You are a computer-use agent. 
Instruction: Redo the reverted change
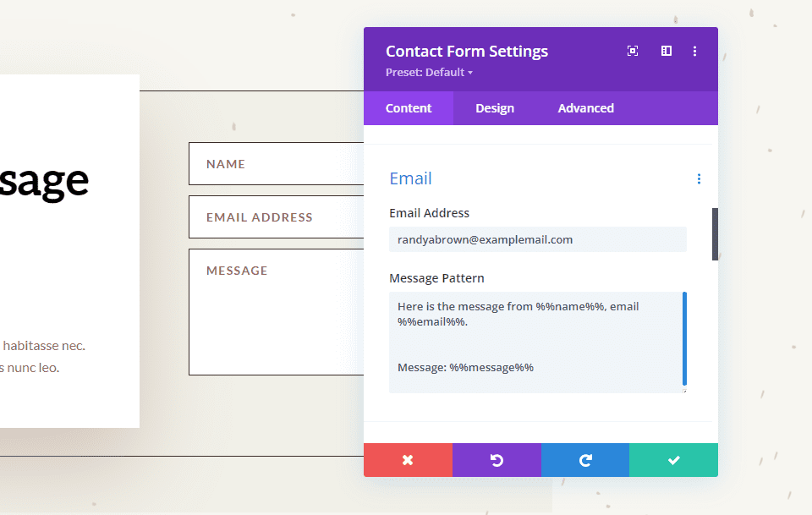coord(584,460)
